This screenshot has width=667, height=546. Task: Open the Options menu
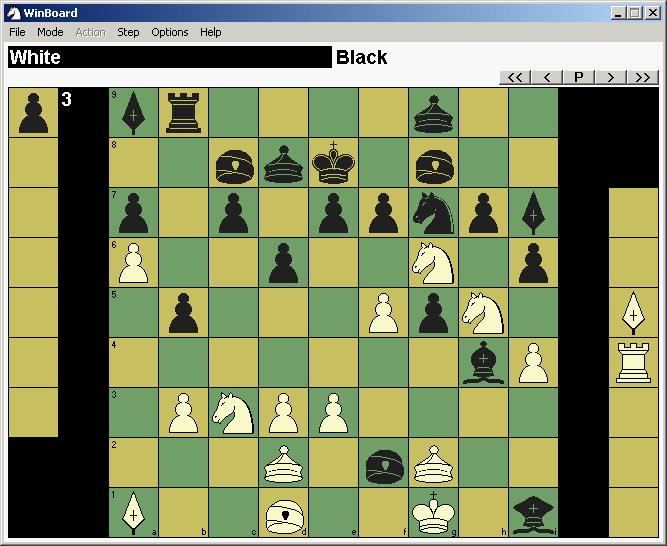[x=170, y=32]
